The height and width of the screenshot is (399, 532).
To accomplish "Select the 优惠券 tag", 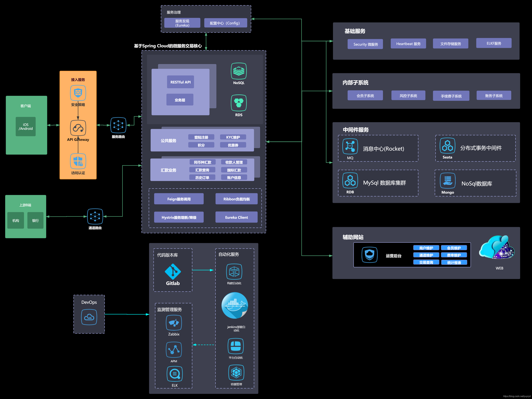I will [x=233, y=145].
